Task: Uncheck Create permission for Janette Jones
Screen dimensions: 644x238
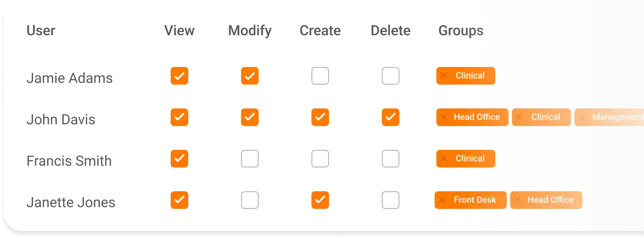Action: tap(320, 200)
